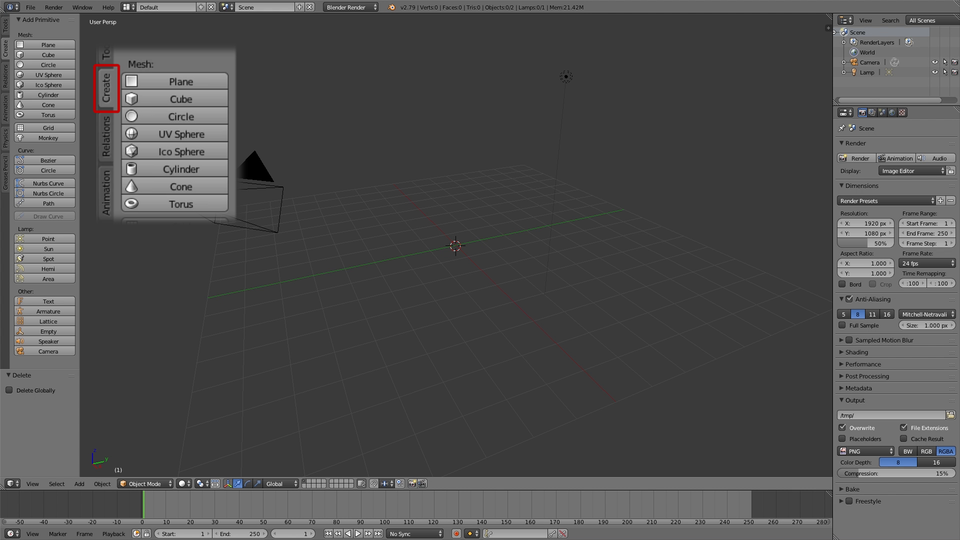Open the Global transform orientation dropdown
This screenshot has height=540, width=960.
[x=282, y=484]
